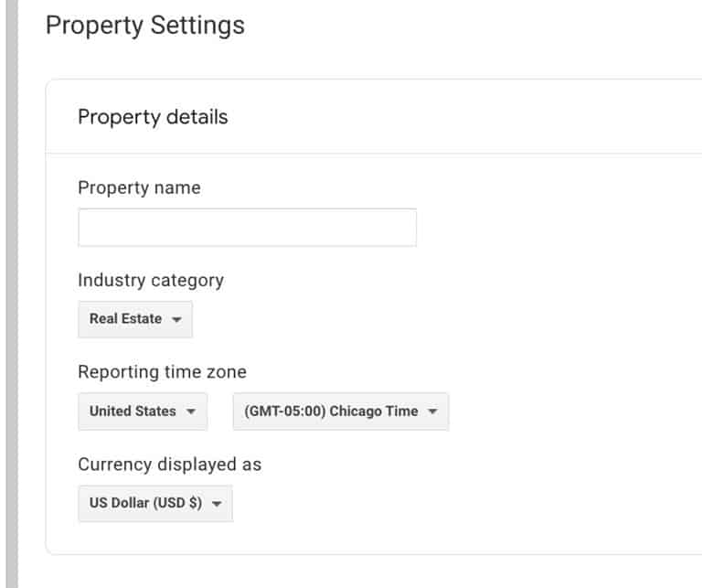Viewport: 702px width, 588px height.
Task: Click the GMT-05:00 offset text
Action: tap(284, 412)
